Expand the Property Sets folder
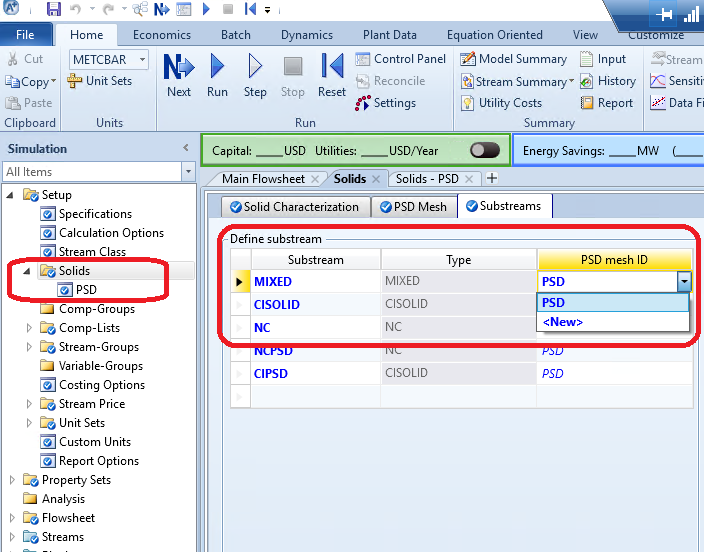 point(12,480)
